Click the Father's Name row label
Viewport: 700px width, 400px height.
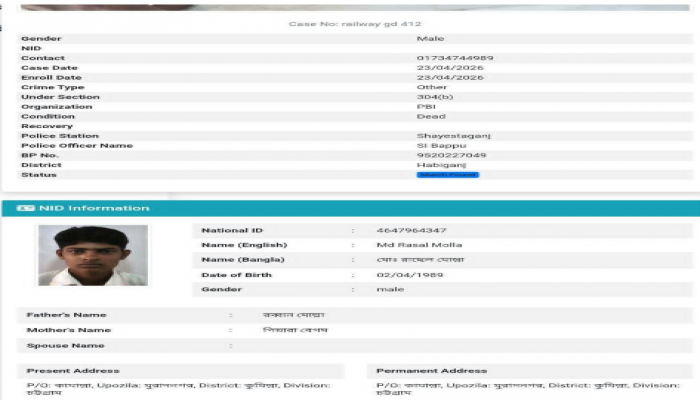coord(66,315)
